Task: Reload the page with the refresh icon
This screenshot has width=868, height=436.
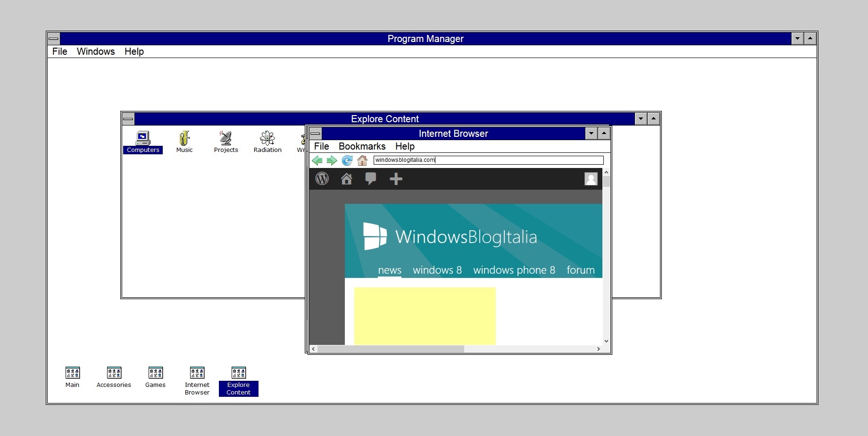Action: (x=347, y=160)
